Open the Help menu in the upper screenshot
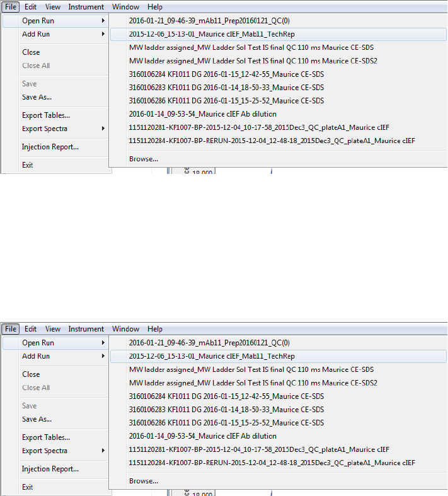This screenshot has width=448, height=496. coord(154,7)
